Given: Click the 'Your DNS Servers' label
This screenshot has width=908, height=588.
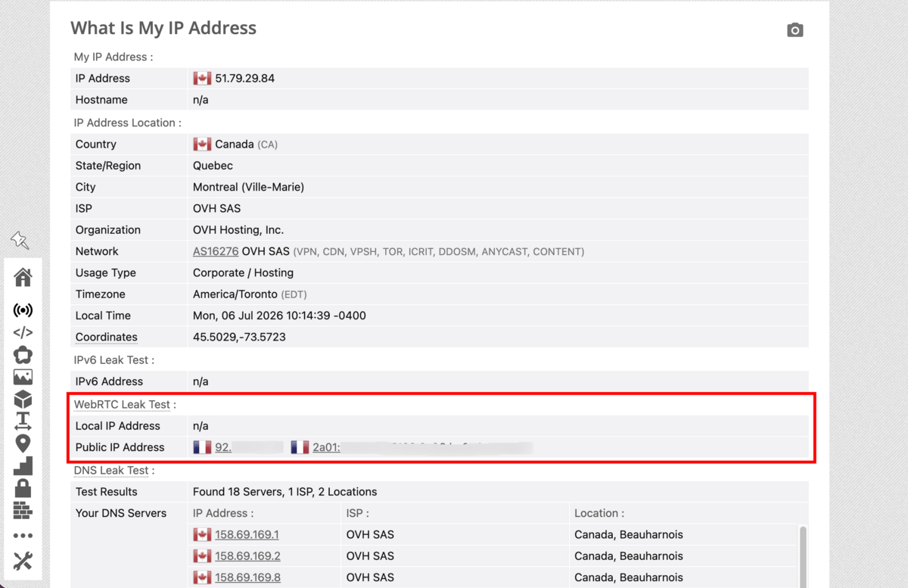Looking at the screenshot, I should pyautogui.click(x=121, y=513).
